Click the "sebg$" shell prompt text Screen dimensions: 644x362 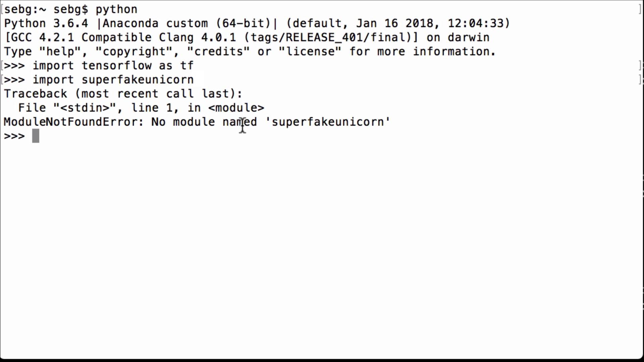71,9
